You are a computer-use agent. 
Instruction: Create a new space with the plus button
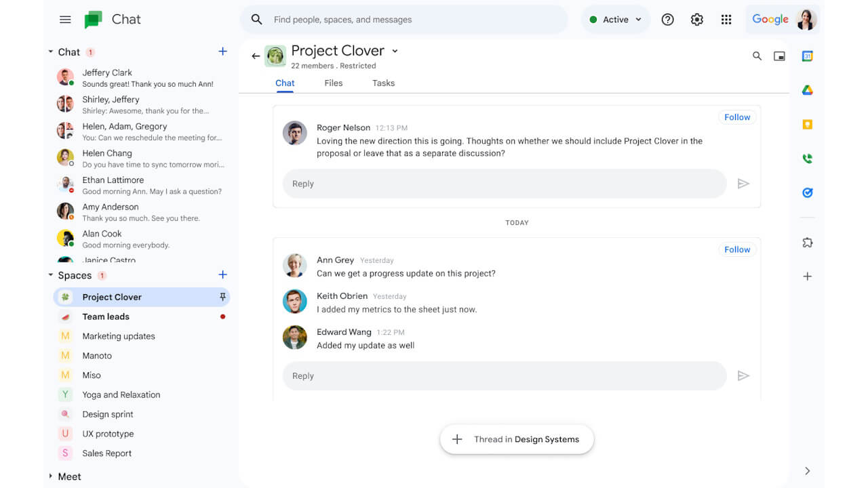coord(222,274)
